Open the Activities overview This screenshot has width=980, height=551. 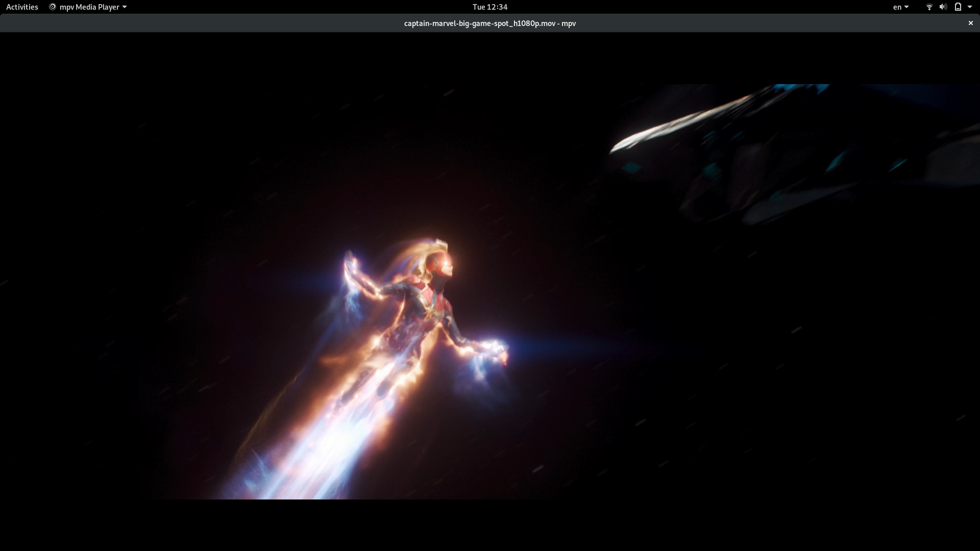click(x=21, y=7)
